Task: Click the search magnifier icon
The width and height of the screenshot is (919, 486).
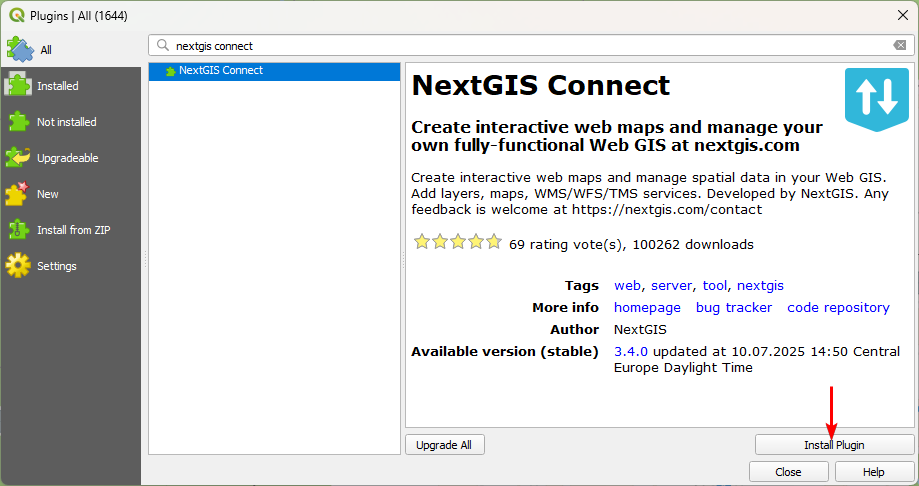Action: [x=163, y=46]
